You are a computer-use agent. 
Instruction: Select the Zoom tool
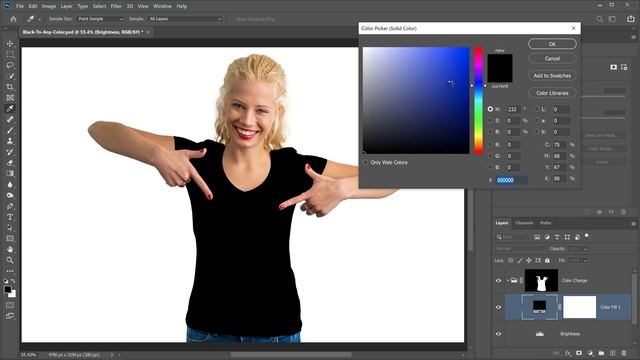[x=10, y=260]
